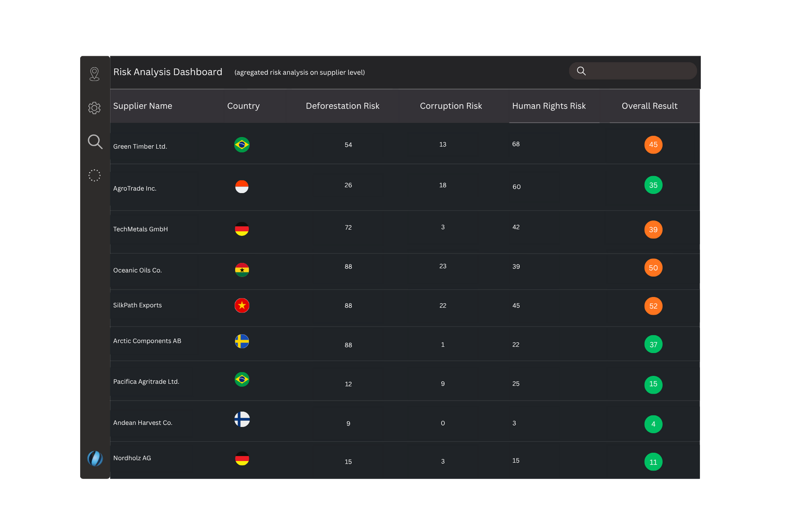The image size is (798, 532).
Task: Click the Finland flag for Andean Harvest Co.
Action: (241, 419)
